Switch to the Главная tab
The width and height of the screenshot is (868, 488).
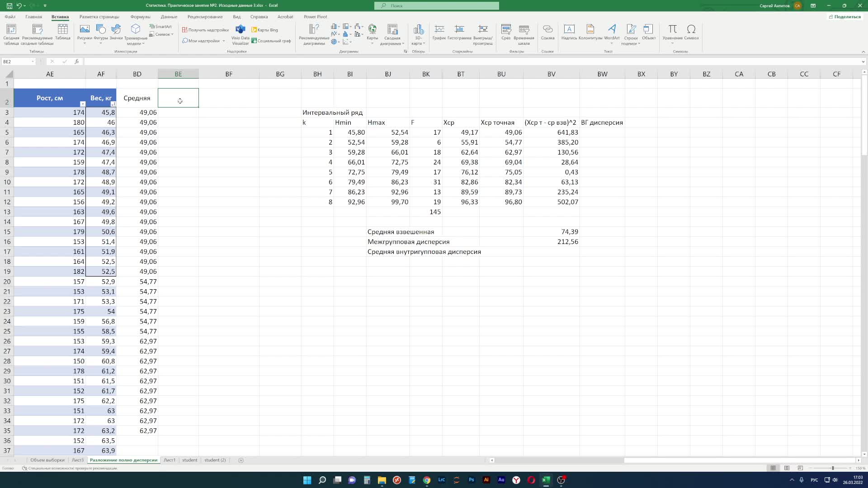(34, 17)
